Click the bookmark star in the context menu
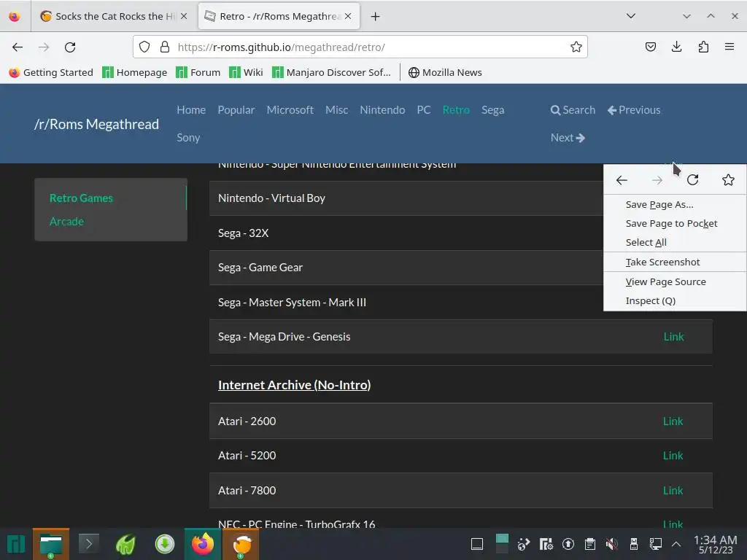Image resolution: width=747 pixels, height=560 pixels. coord(728,180)
